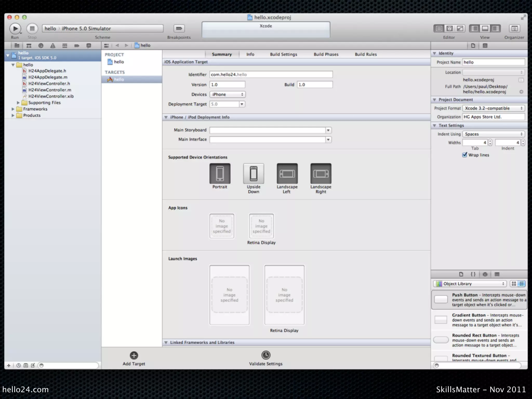Enable Upside Down device orientation
This screenshot has height=399, width=532.
(x=254, y=174)
